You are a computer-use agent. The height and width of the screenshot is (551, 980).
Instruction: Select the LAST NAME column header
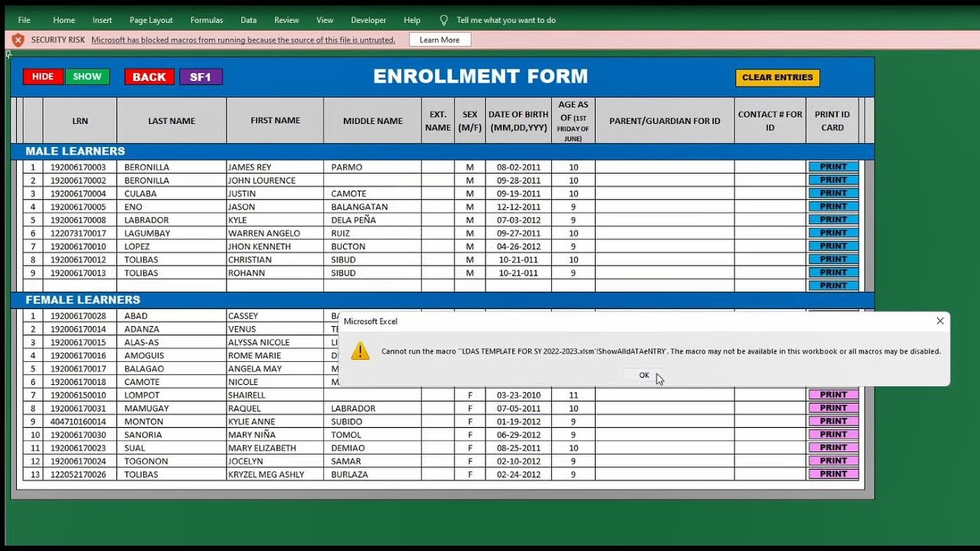pos(171,120)
